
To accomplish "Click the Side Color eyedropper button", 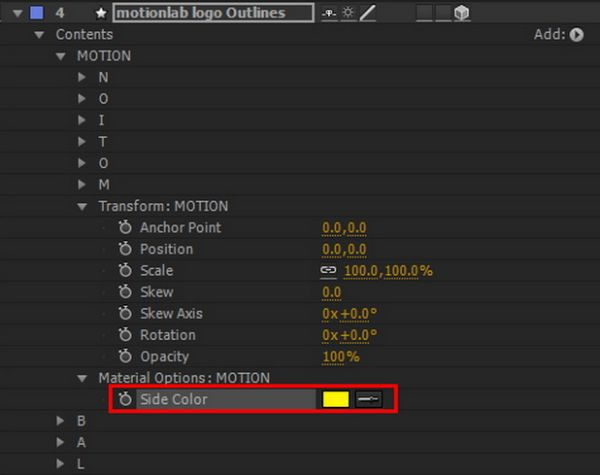I will tap(368, 399).
